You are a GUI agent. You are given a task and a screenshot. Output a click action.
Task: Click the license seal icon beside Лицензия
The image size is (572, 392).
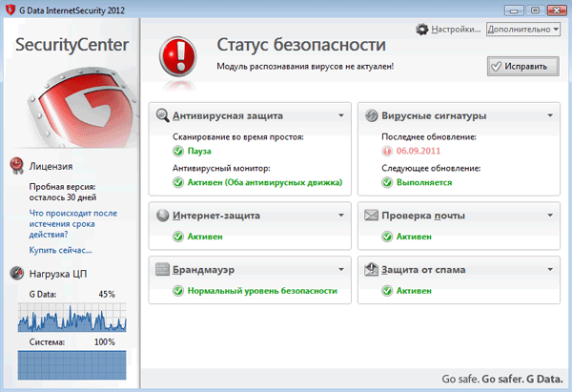(17, 165)
